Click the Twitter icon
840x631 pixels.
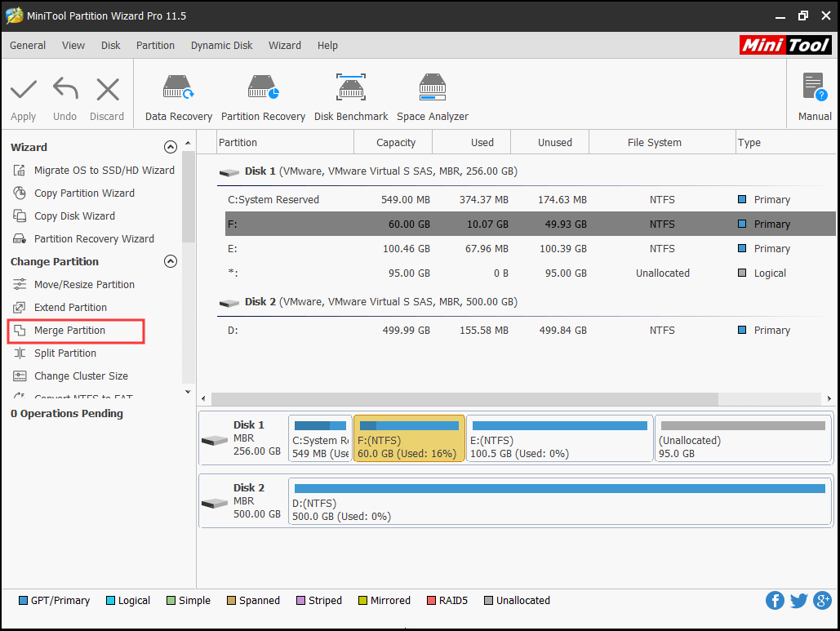point(798,601)
